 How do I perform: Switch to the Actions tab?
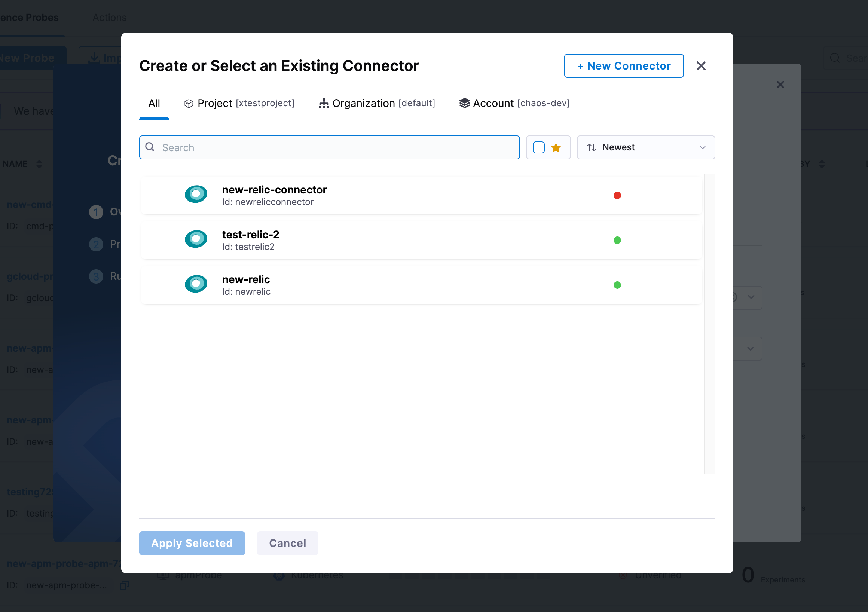coord(110,17)
